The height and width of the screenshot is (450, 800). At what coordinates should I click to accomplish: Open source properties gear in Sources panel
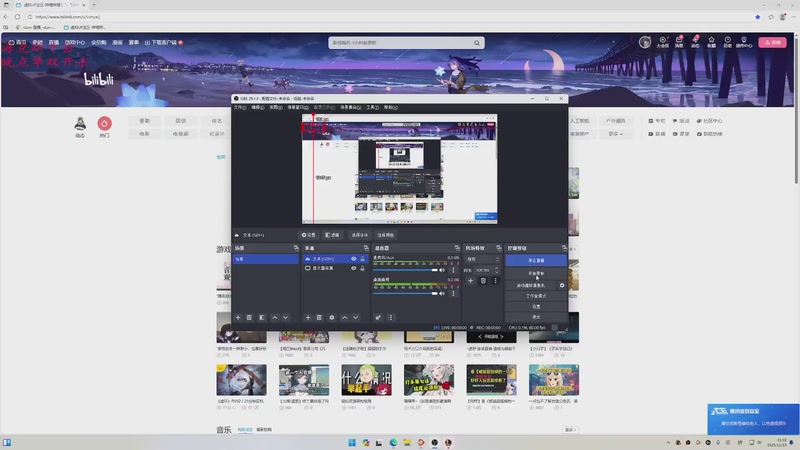[x=332, y=317]
